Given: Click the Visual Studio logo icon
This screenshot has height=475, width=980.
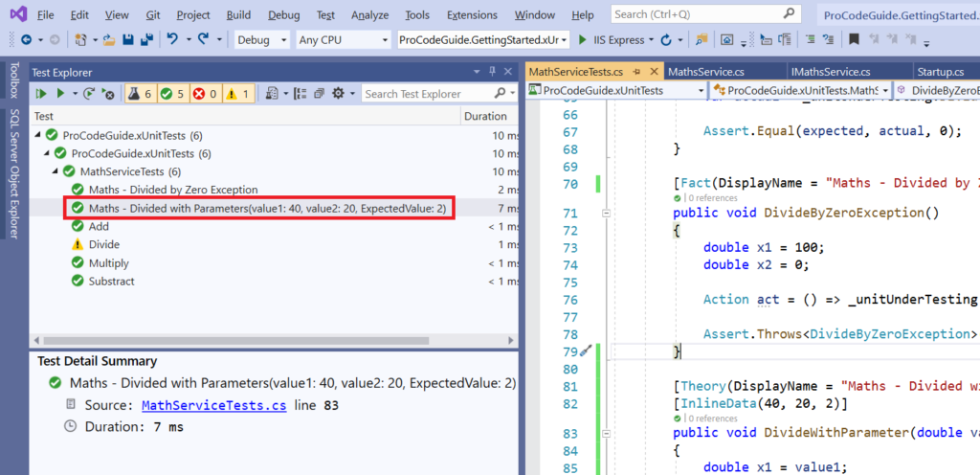Looking at the screenshot, I should tap(17, 14).
